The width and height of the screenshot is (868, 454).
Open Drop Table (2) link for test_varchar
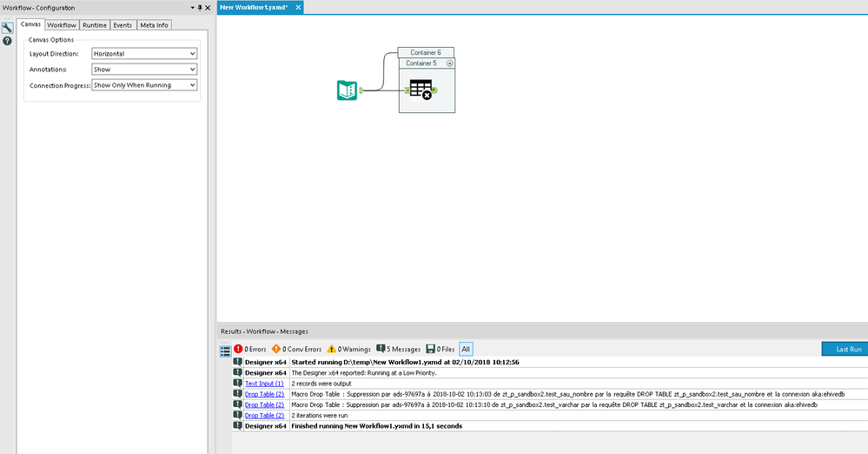pyautogui.click(x=265, y=404)
